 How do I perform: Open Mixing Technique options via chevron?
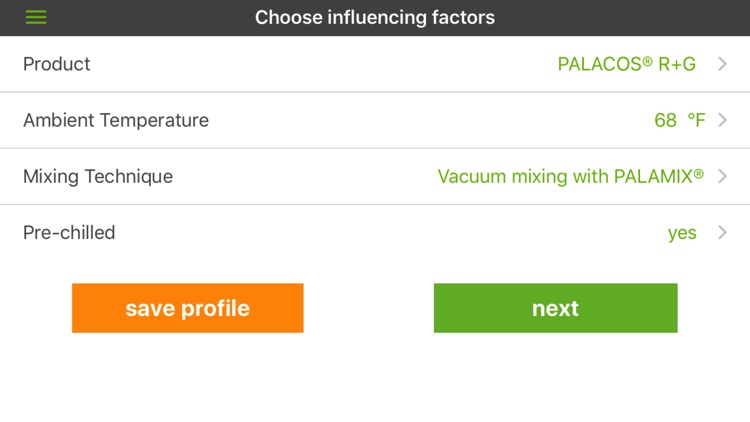click(x=723, y=176)
